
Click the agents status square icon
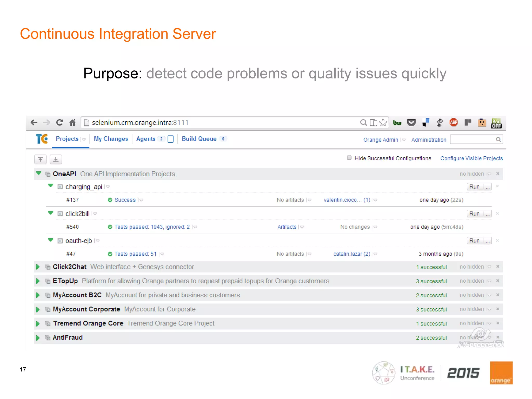coord(171,139)
